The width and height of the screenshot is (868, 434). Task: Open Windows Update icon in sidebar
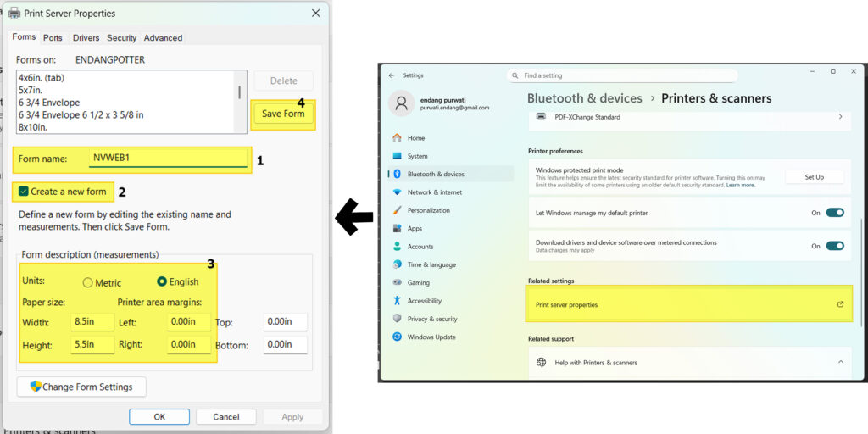[397, 337]
